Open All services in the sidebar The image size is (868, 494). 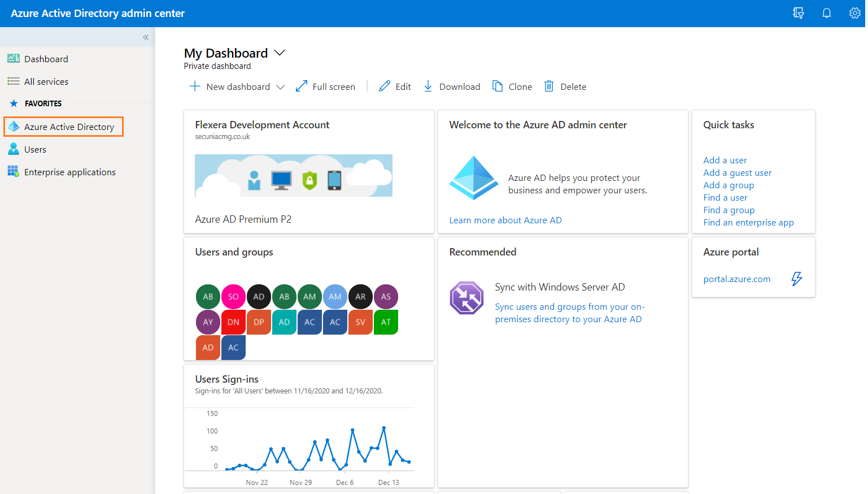46,81
